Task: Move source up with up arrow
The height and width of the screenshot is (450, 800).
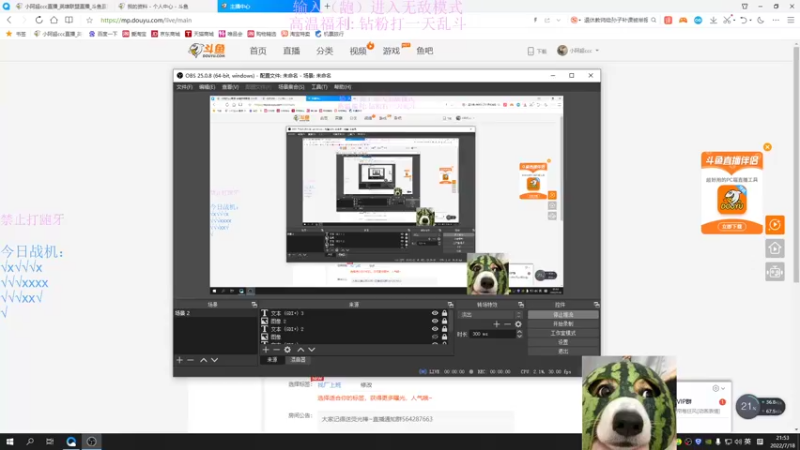Action: [x=301, y=349]
